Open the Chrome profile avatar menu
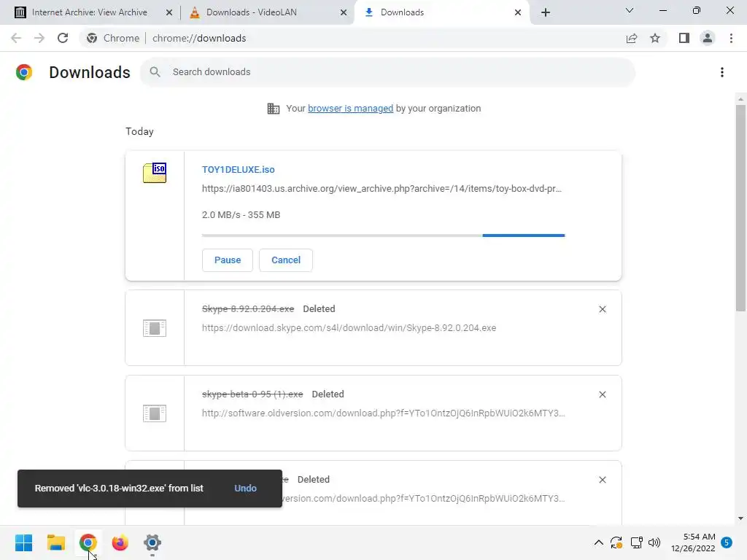This screenshot has width=747, height=560. tap(708, 38)
